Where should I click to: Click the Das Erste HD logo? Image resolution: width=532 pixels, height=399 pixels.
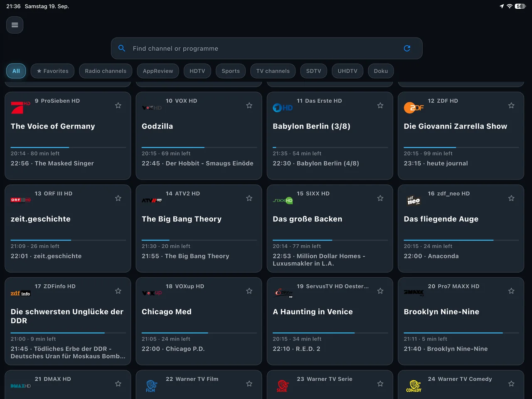283,108
